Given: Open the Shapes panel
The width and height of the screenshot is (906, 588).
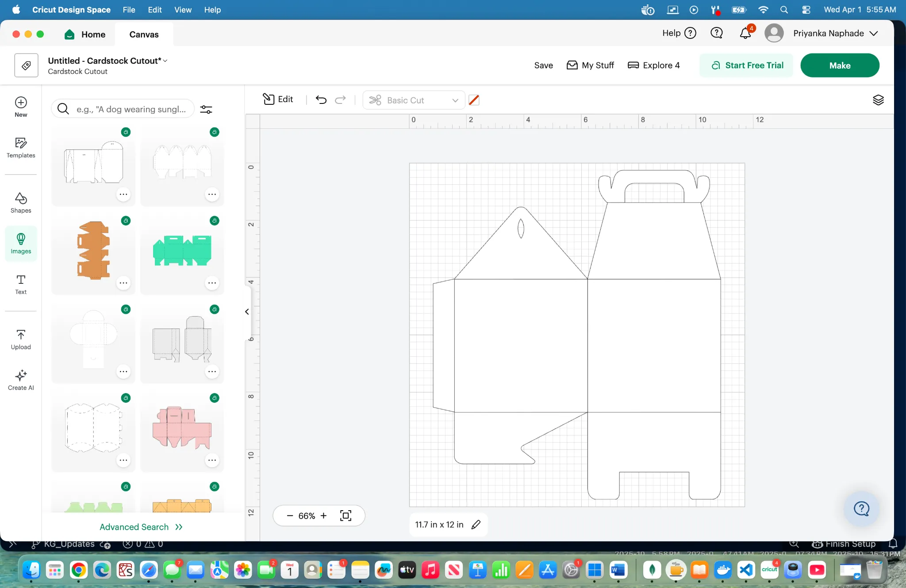Looking at the screenshot, I should pyautogui.click(x=21, y=203).
